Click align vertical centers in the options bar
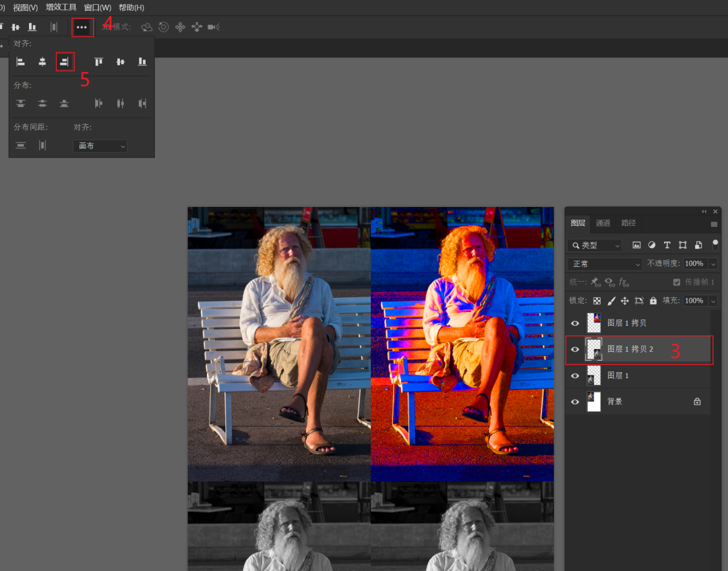728x571 pixels. point(16,27)
